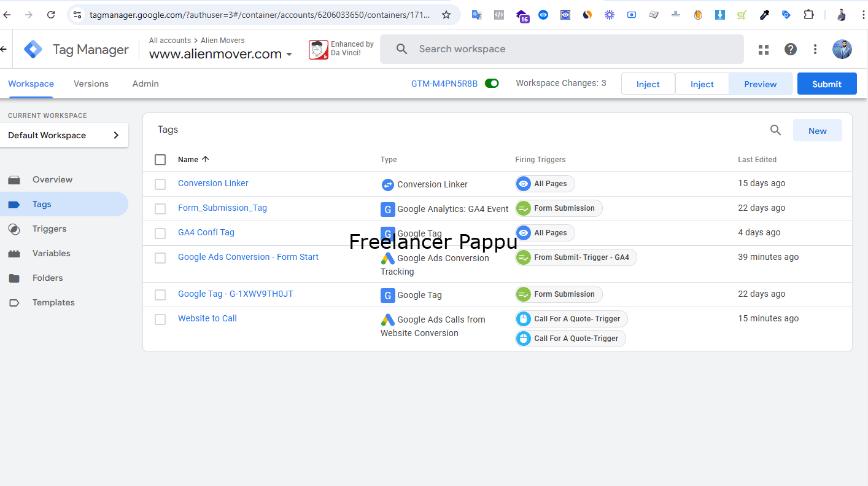Click the first Inject button
This screenshot has width=868, height=486.
click(648, 84)
